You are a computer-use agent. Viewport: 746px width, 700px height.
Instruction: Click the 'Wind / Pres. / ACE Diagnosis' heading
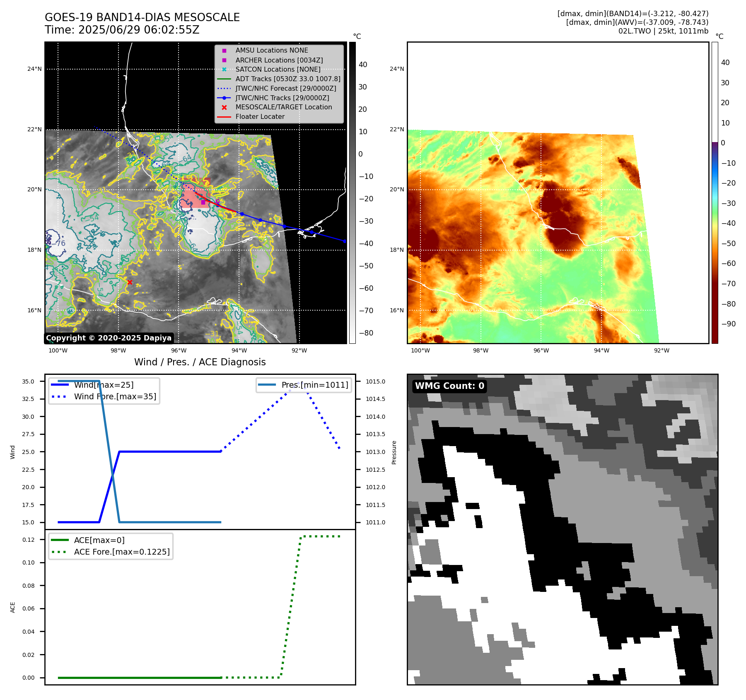coord(200,362)
